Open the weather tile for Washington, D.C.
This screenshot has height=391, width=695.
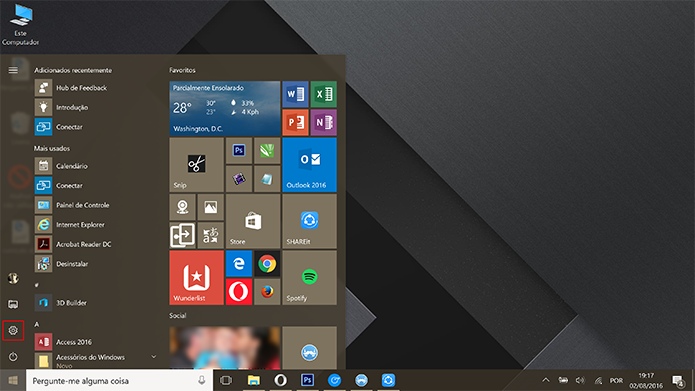point(225,108)
